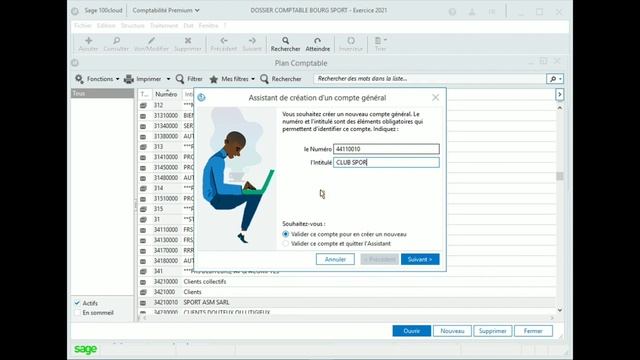Open the Fenêtre menu
This screenshot has height=360, width=640.
point(208,25)
